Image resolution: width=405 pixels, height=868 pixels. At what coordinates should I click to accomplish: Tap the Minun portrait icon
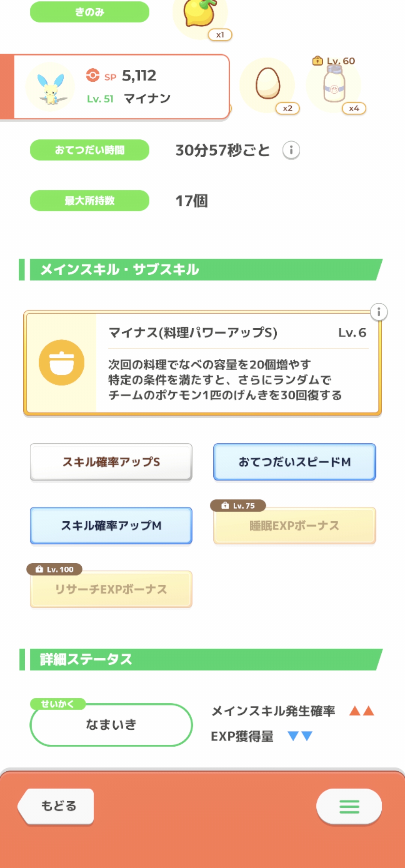coord(50,87)
